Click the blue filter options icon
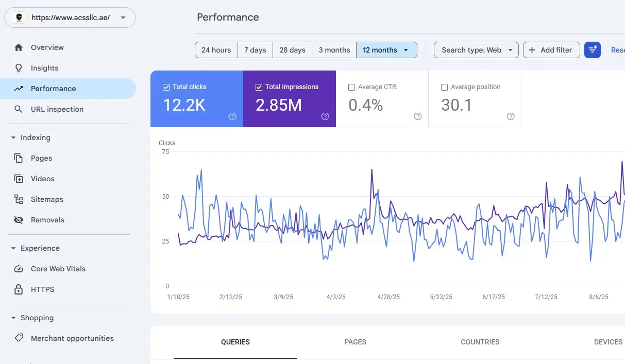 point(593,50)
